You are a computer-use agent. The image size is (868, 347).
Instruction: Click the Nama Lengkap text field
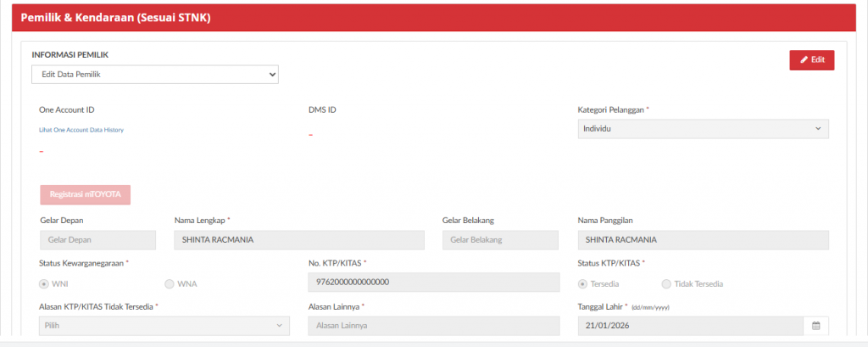298,240
